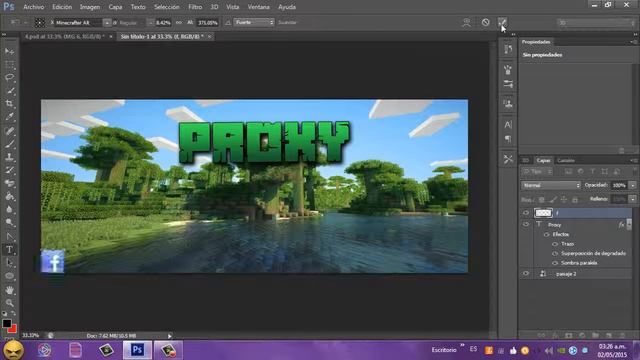This screenshot has width=640, height=360.
Task: Select the Eraser tool
Action: [x=9, y=183]
